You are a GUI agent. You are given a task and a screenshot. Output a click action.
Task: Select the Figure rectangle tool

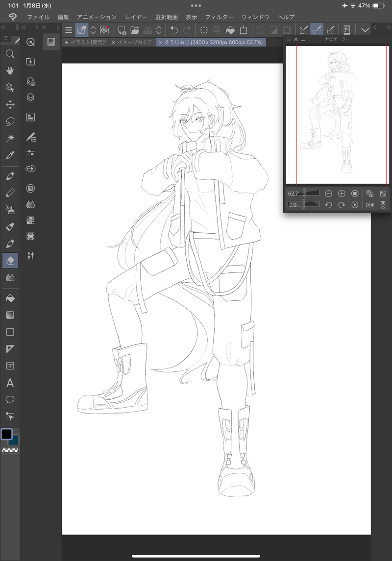coord(10,332)
